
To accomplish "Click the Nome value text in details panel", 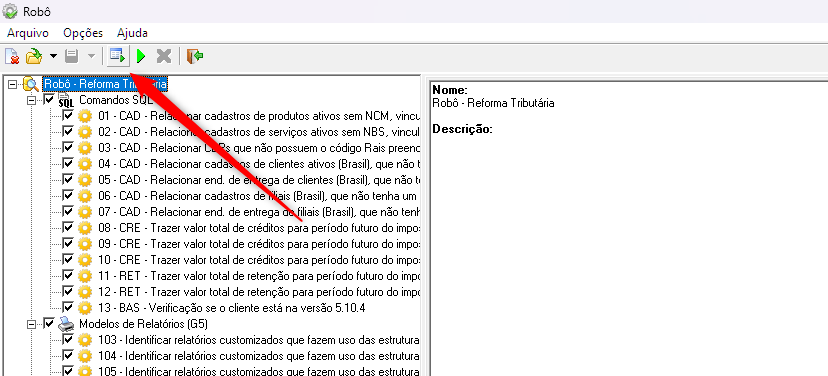I will (493, 103).
